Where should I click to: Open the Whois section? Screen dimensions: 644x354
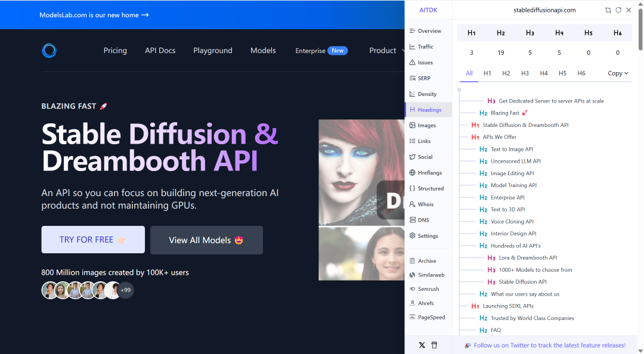(x=422, y=204)
